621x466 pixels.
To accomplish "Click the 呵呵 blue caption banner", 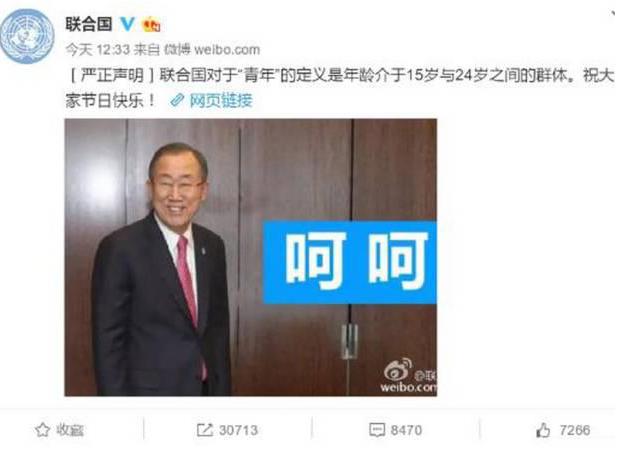I will 350,262.
